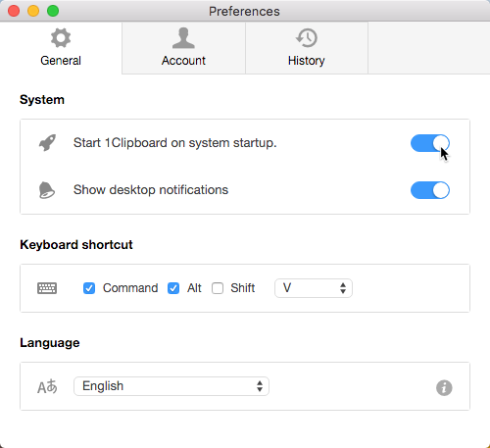Switch to the General tab label

point(61,61)
